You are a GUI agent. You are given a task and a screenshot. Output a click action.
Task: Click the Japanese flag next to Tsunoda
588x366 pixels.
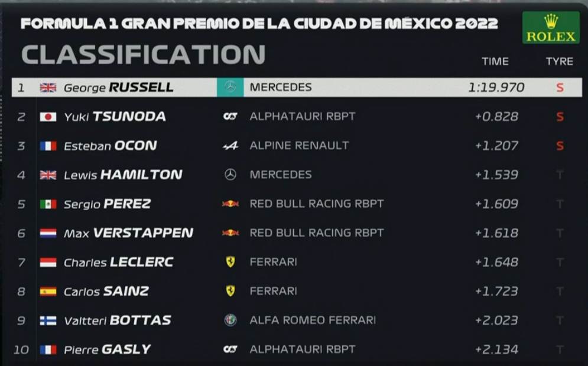click(x=48, y=117)
